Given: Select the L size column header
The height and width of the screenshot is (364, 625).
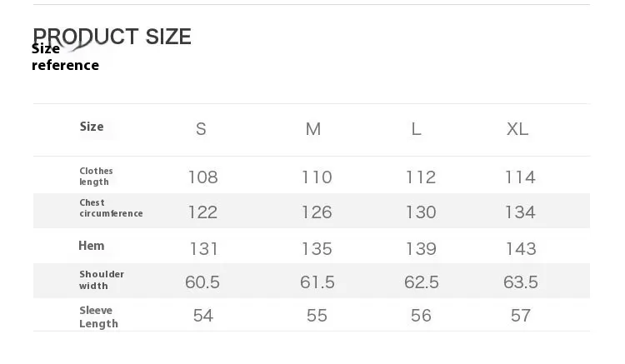Looking at the screenshot, I should [416, 129].
